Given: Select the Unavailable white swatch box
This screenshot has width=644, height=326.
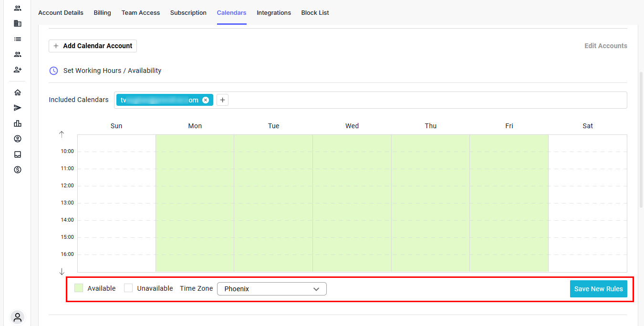Looking at the screenshot, I should (x=128, y=288).
